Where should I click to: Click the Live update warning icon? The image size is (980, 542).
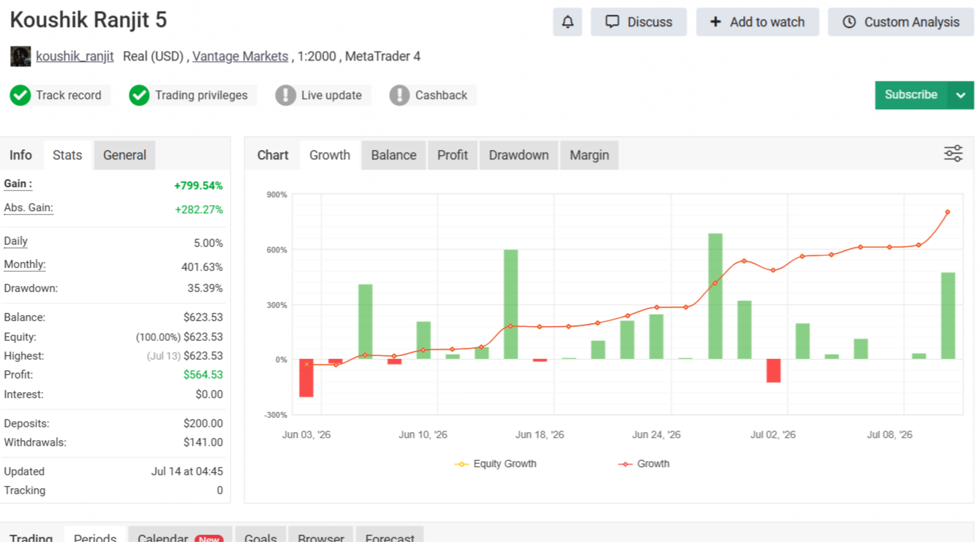coord(285,95)
